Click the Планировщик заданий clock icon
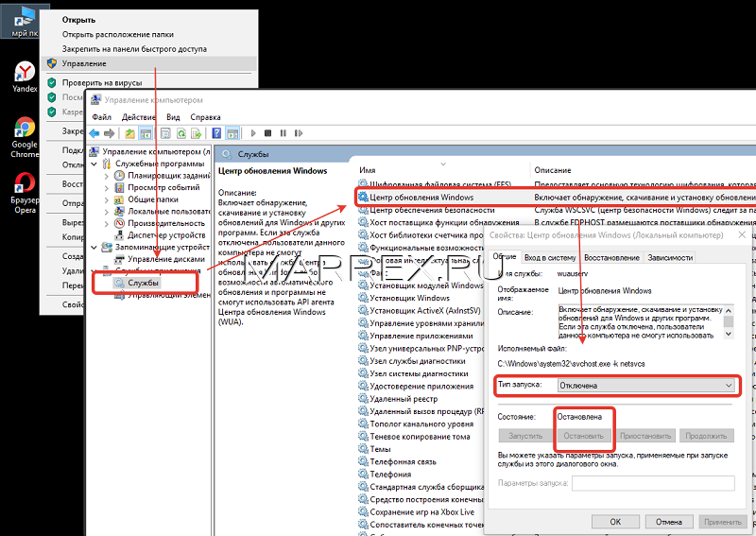This screenshot has height=536, width=756. click(119, 175)
